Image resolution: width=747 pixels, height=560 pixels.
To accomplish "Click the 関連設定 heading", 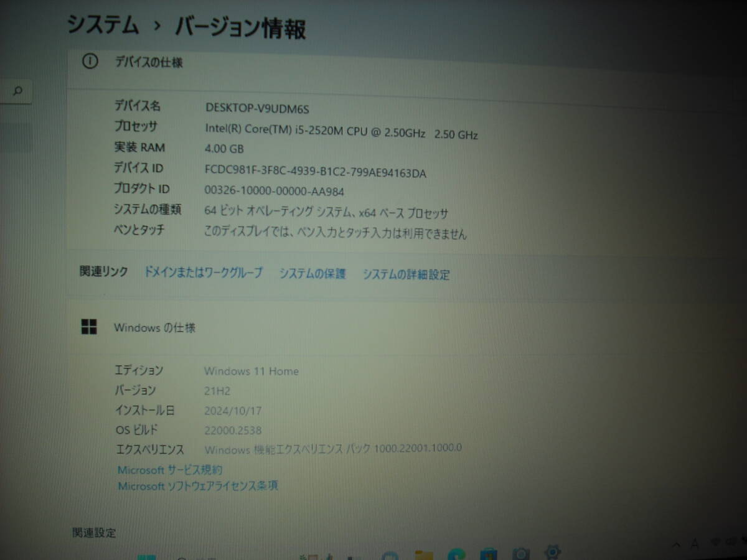I will click(94, 533).
